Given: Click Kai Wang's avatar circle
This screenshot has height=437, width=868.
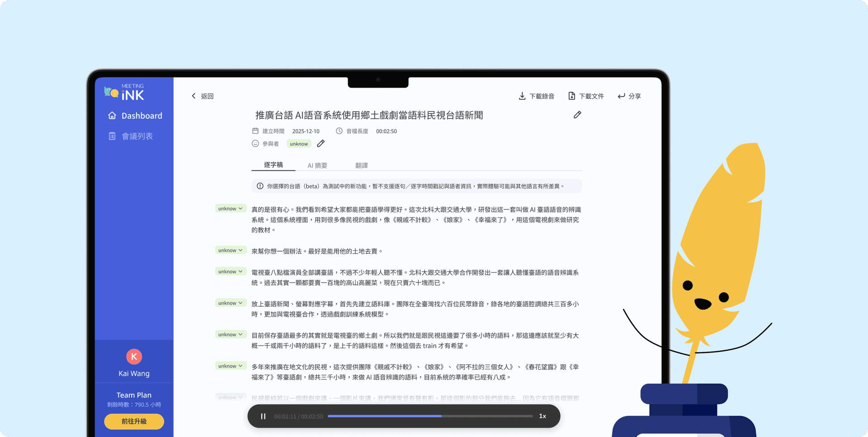Looking at the screenshot, I should [x=134, y=356].
